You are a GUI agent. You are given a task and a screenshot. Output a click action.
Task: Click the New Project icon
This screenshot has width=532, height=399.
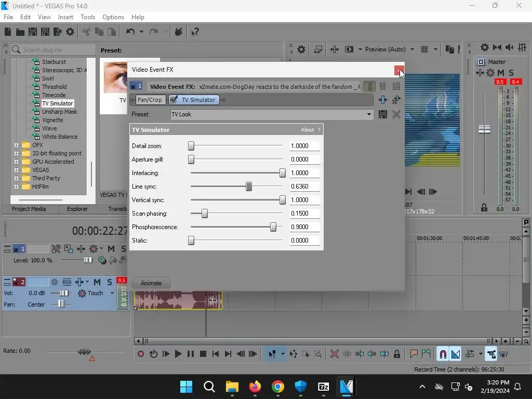(8, 32)
